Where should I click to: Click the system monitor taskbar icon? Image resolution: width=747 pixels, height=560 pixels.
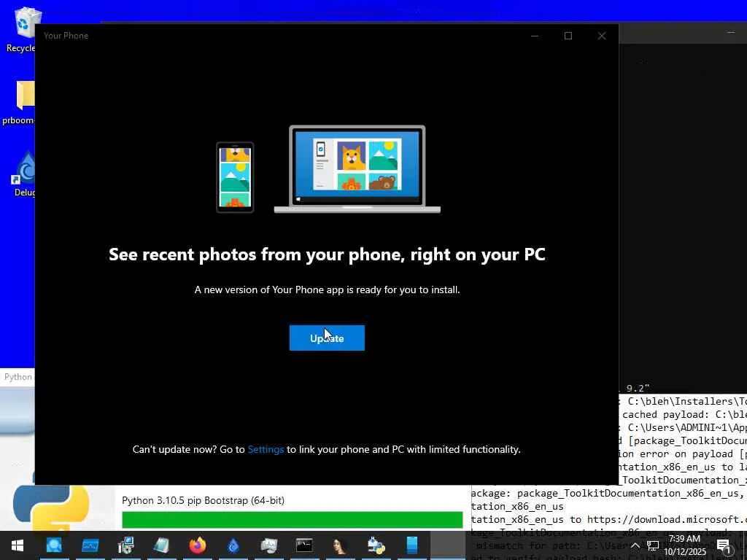click(x=268, y=545)
